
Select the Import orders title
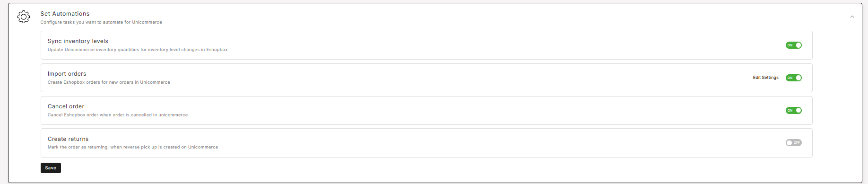click(x=67, y=74)
